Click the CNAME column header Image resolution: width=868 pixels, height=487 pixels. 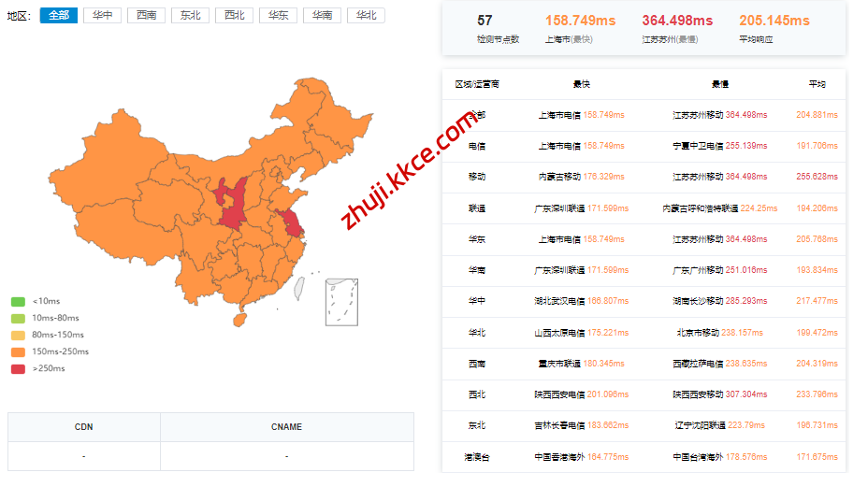pyautogui.click(x=286, y=427)
